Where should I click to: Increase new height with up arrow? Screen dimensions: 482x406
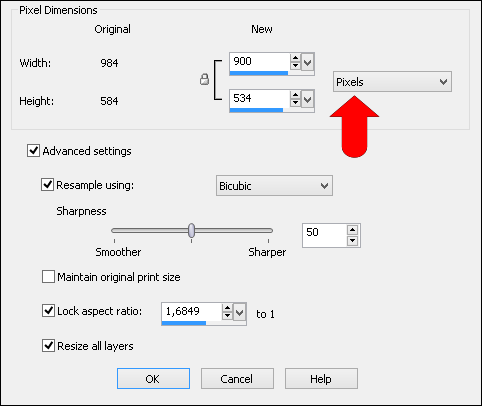click(x=295, y=95)
